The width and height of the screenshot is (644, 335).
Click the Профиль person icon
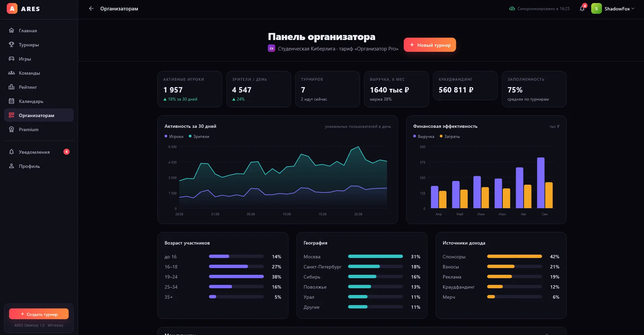point(11,166)
